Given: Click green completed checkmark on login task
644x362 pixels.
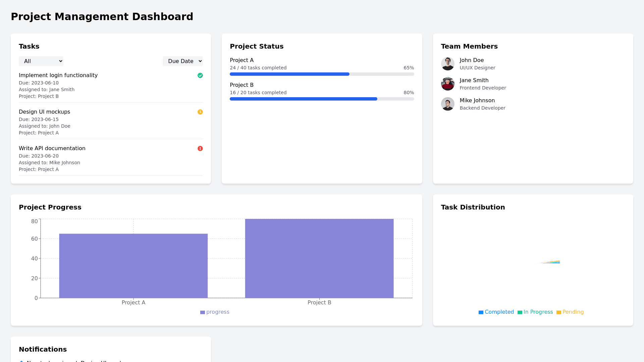Looking at the screenshot, I should point(200,75).
